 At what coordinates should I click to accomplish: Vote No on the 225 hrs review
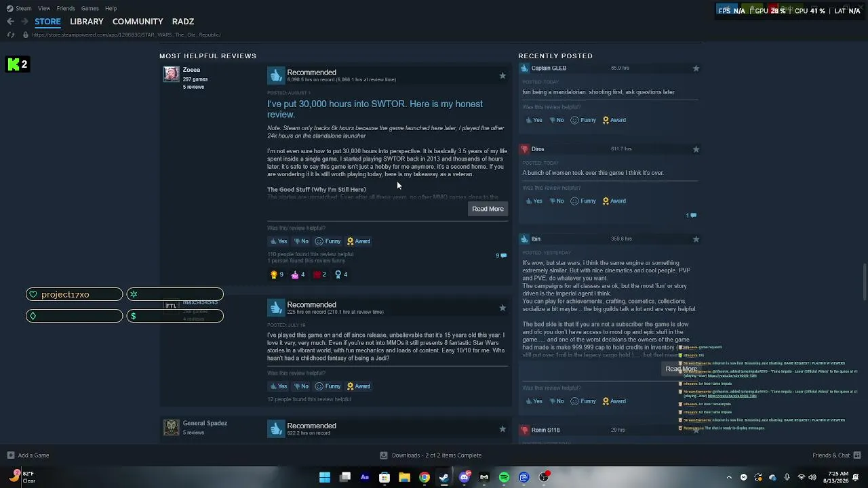(300, 386)
